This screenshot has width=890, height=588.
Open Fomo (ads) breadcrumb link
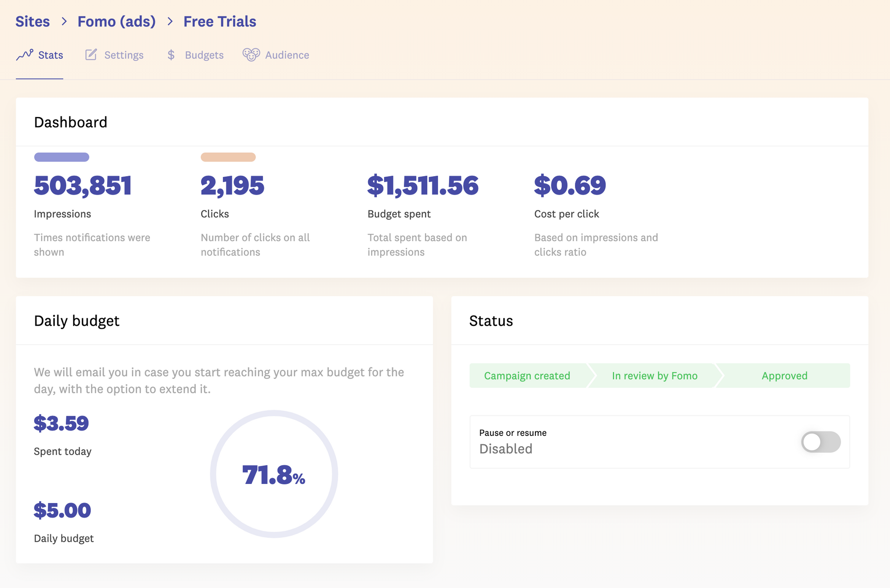(117, 21)
